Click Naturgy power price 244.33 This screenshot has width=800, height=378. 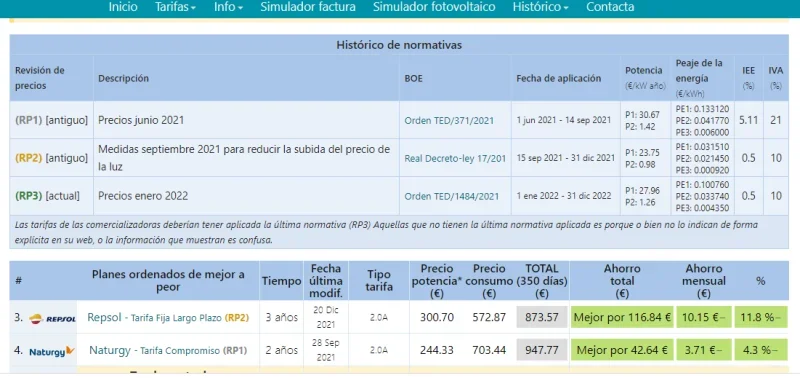437,350
